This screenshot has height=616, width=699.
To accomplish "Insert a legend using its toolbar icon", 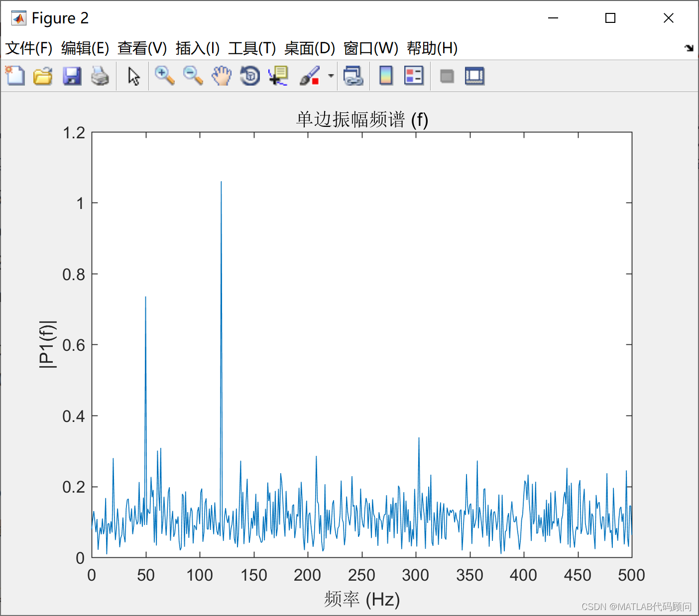I will 414,76.
